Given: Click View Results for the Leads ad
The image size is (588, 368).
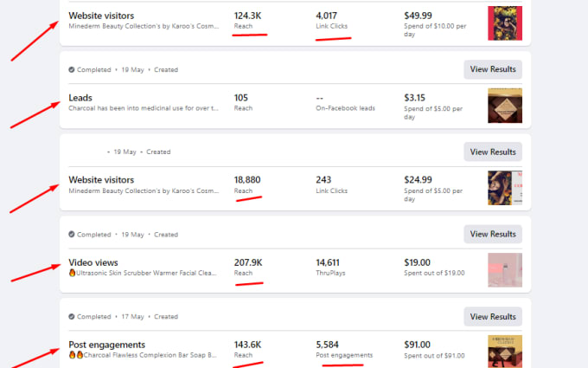Looking at the screenshot, I should [493, 69].
